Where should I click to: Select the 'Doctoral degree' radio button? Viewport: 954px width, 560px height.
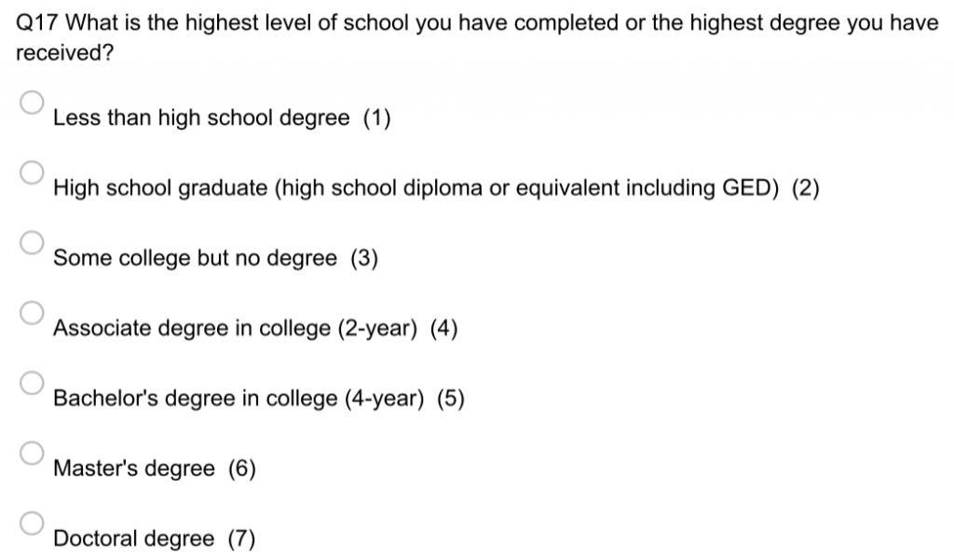[x=32, y=523]
